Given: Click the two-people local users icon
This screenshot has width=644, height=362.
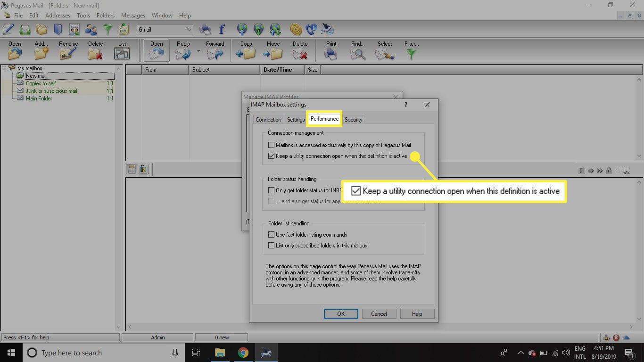Looking at the screenshot, I should (x=91, y=30).
